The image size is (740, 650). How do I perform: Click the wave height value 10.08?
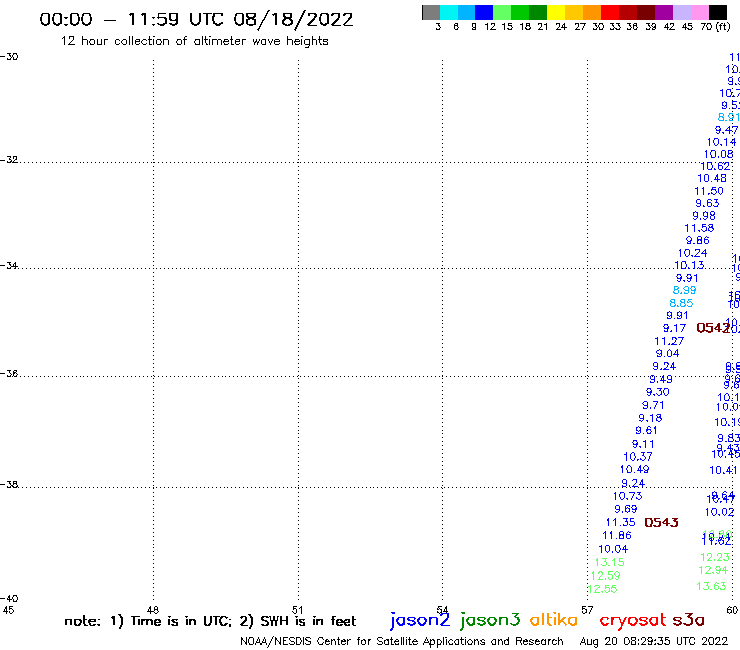tap(718, 154)
